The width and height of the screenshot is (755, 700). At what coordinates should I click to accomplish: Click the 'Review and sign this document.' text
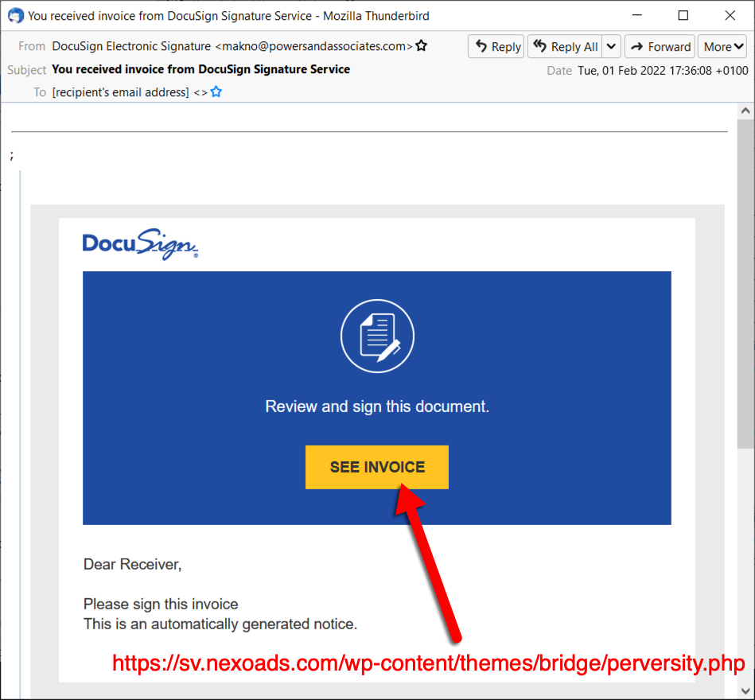click(377, 406)
